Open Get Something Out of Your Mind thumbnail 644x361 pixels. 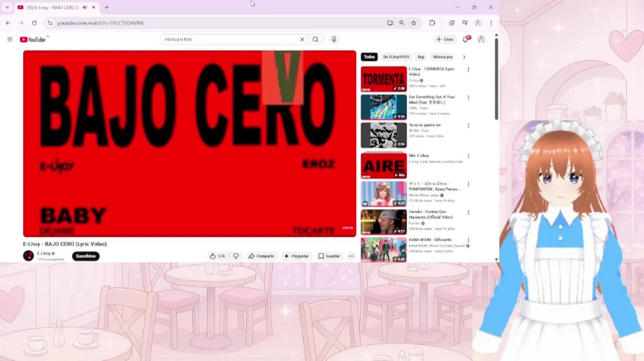[384, 107]
